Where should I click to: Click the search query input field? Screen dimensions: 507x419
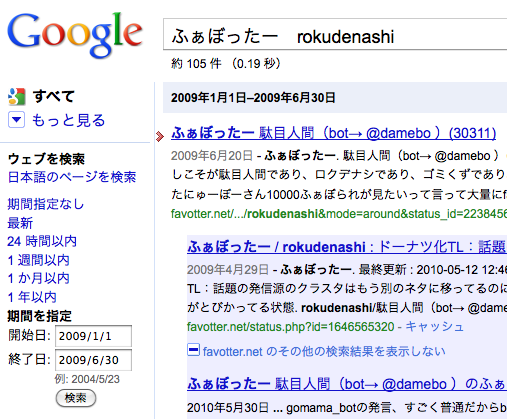335,34
